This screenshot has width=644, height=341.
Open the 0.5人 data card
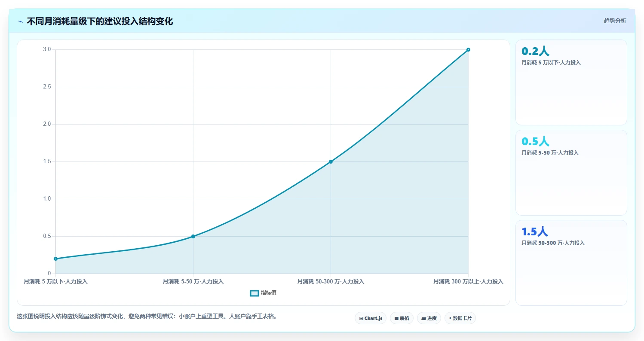[x=571, y=173]
